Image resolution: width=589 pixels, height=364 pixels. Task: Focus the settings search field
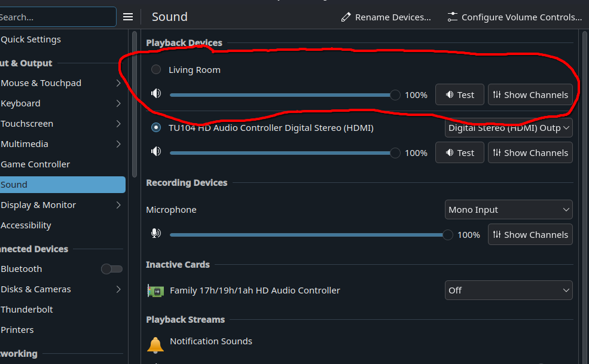tap(57, 17)
